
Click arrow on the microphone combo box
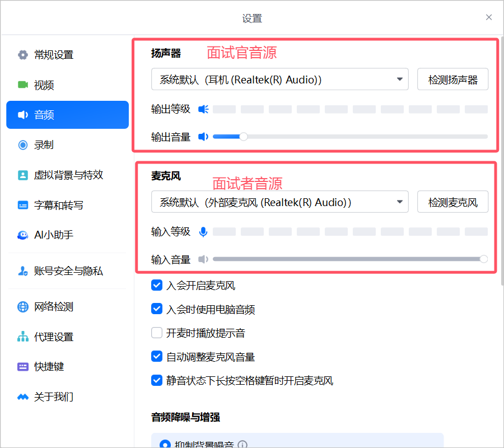click(x=400, y=202)
